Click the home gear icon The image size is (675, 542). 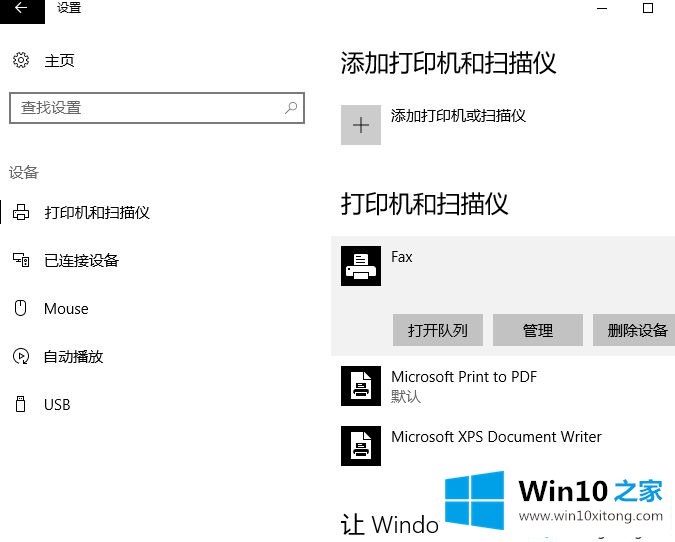(21, 60)
